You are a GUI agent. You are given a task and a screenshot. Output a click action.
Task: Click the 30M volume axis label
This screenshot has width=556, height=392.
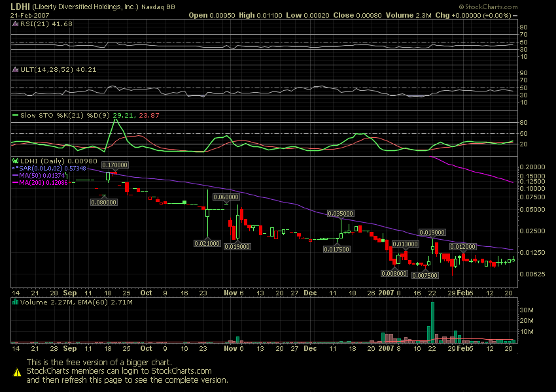click(x=527, y=310)
